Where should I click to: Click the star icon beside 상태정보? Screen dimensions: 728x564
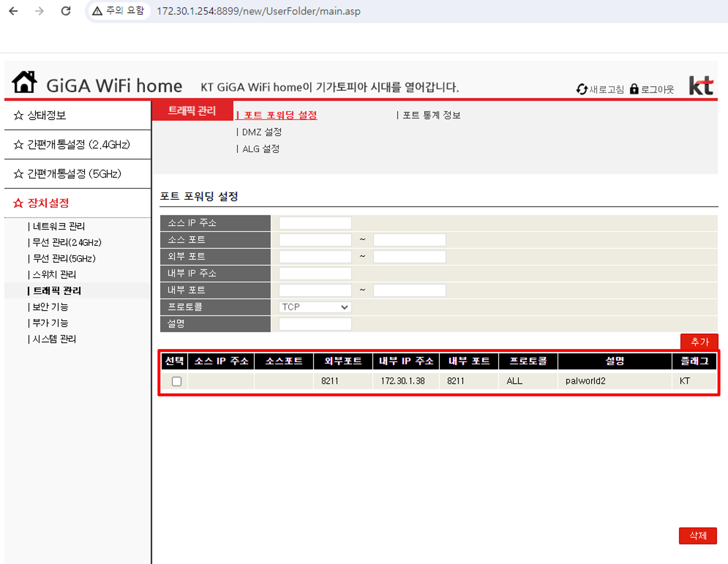[x=19, y=115]
